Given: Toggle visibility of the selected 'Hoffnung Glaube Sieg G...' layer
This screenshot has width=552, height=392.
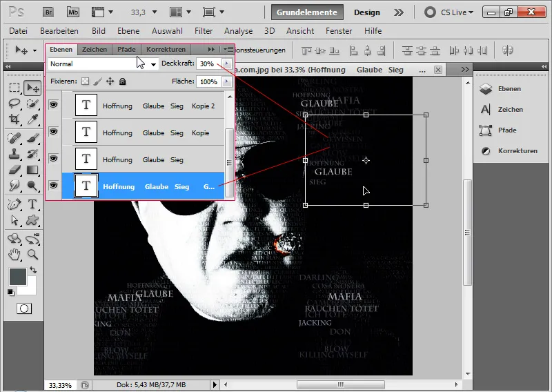Looking at the screenshot, I should click(53, 185).
